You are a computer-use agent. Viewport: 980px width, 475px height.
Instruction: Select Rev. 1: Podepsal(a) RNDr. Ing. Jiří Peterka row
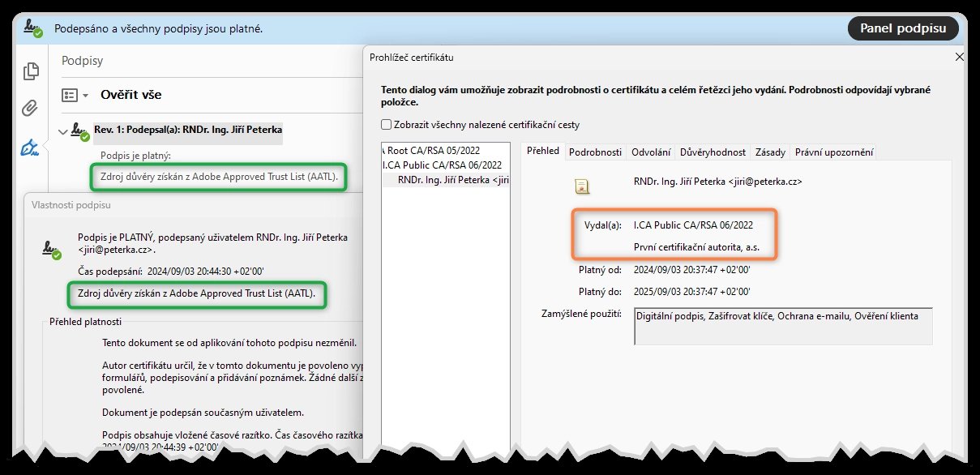pos(187,130)
